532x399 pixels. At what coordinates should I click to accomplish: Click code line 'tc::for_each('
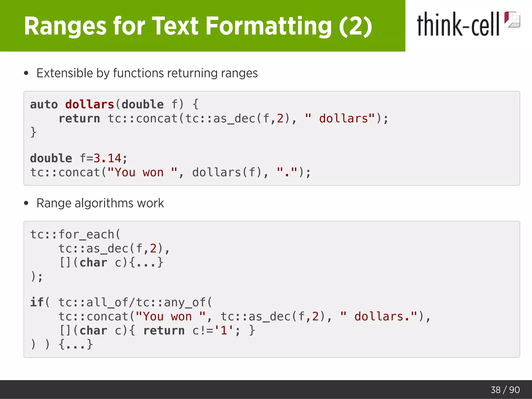click(x=75, y=235)
